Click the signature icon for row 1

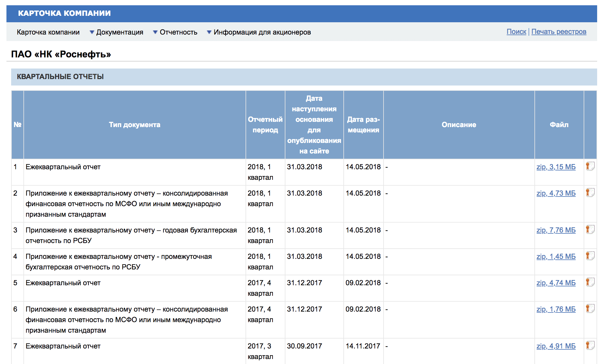590,166
